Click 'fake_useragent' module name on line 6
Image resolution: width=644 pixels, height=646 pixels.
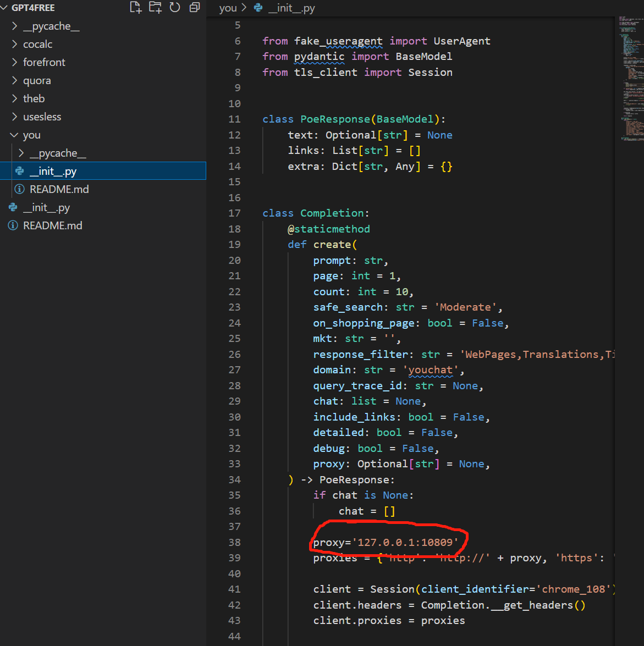(x=338, y=41)
